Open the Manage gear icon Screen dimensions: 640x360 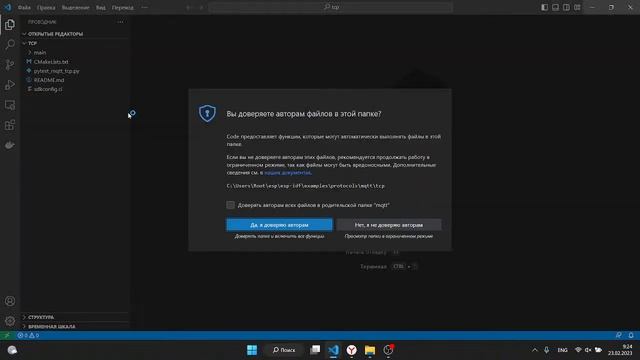click(10, 321)
